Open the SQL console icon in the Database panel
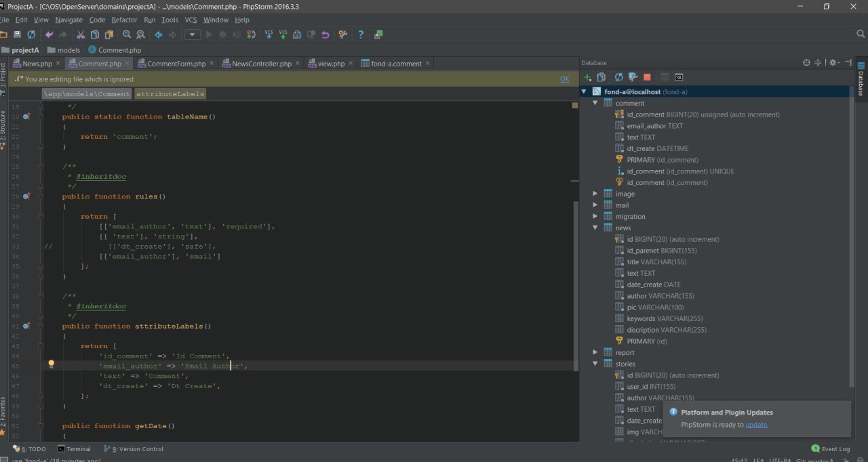Screen dimensions: 868x462 click(x=679, y=77)
